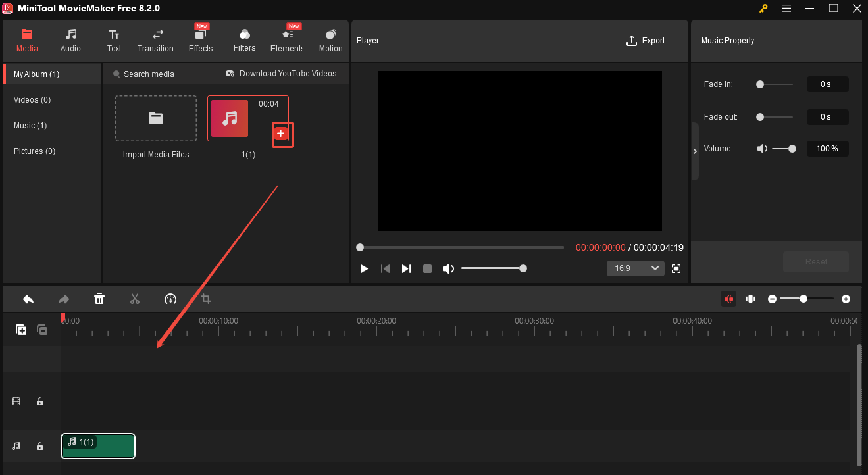Enter fullscreen preview
868x475 pixels.
676,268
